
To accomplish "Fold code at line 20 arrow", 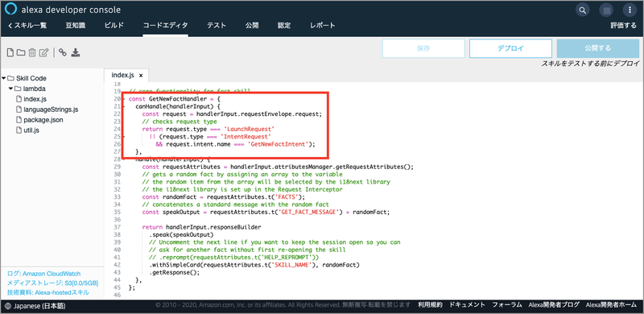I will 124,99.
